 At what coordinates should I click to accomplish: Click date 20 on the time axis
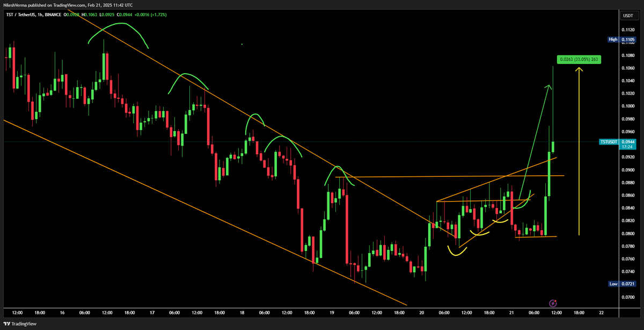click(421, 312)
